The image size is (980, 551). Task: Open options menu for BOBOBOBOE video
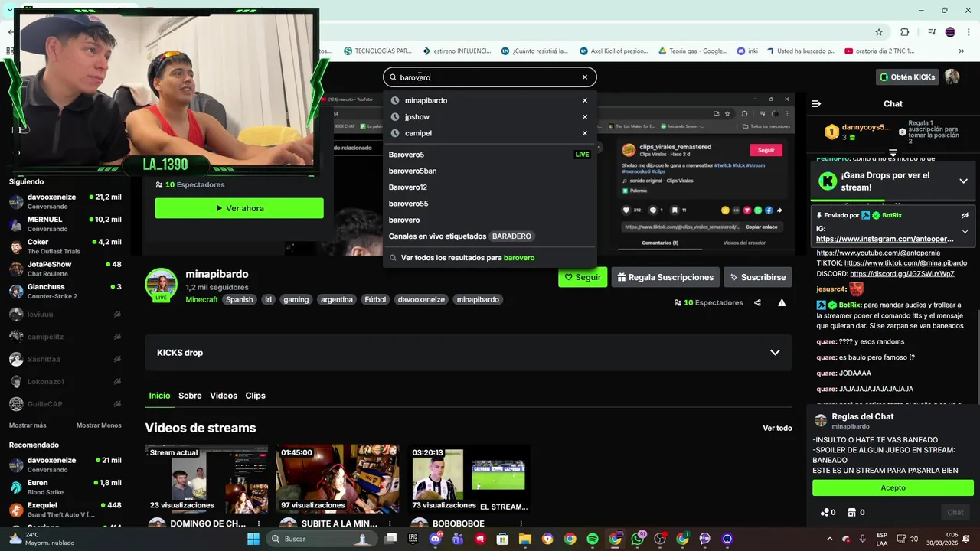521,524
